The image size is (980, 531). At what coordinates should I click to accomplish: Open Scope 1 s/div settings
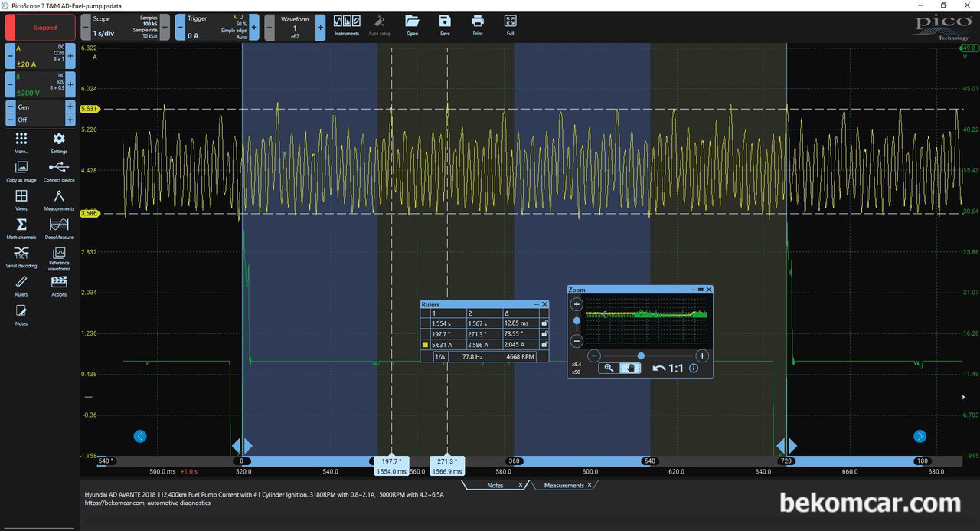click(x=125, y=27)
